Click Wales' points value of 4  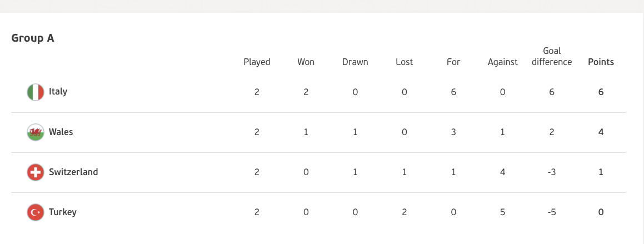[x=601, y=132]
